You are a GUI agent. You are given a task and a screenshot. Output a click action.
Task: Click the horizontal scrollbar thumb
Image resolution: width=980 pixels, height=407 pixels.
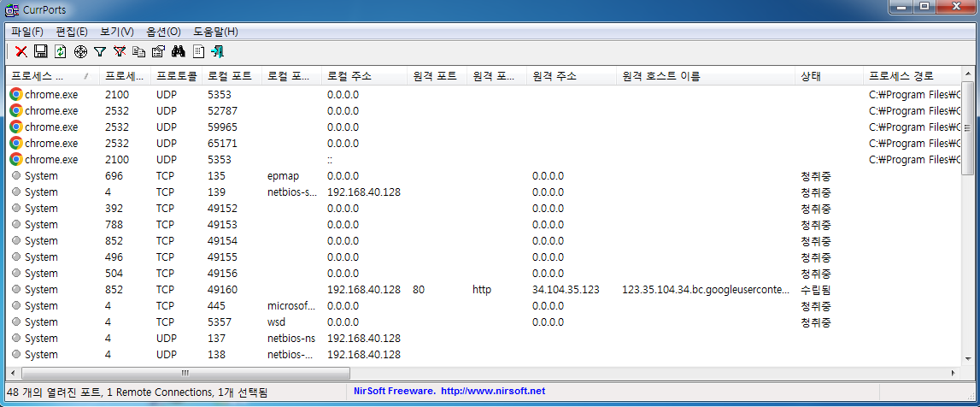185,374
